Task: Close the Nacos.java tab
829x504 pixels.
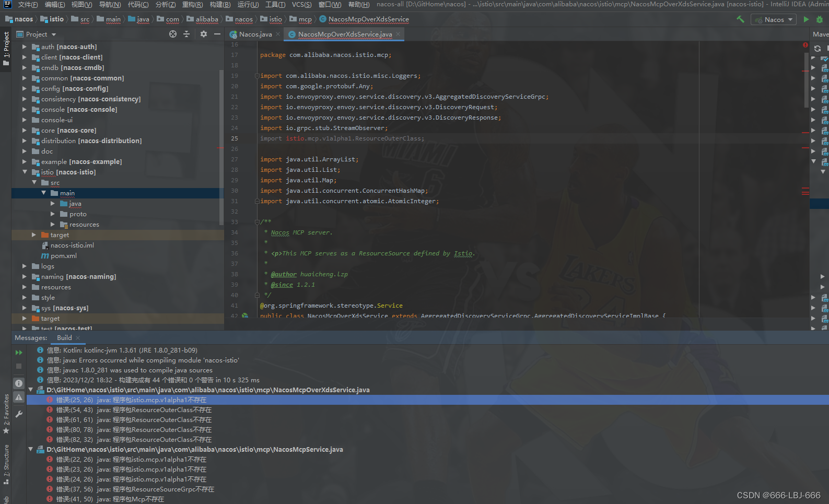Action: coord(278,34)
